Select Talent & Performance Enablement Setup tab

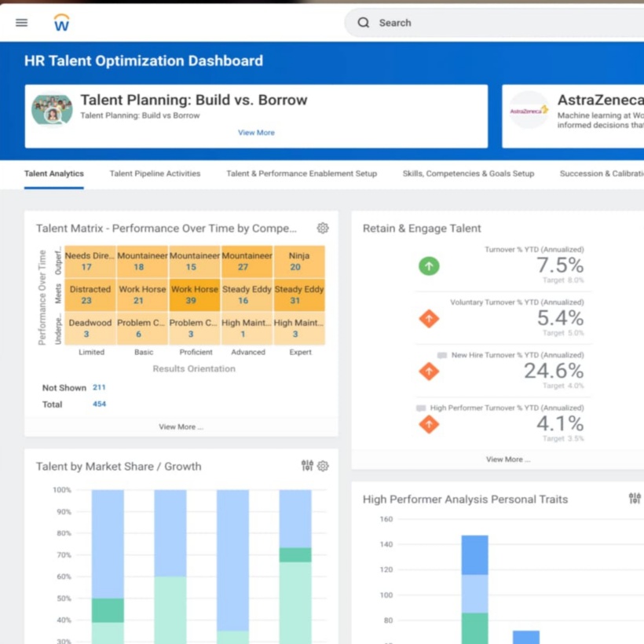(x=302, y=174)
